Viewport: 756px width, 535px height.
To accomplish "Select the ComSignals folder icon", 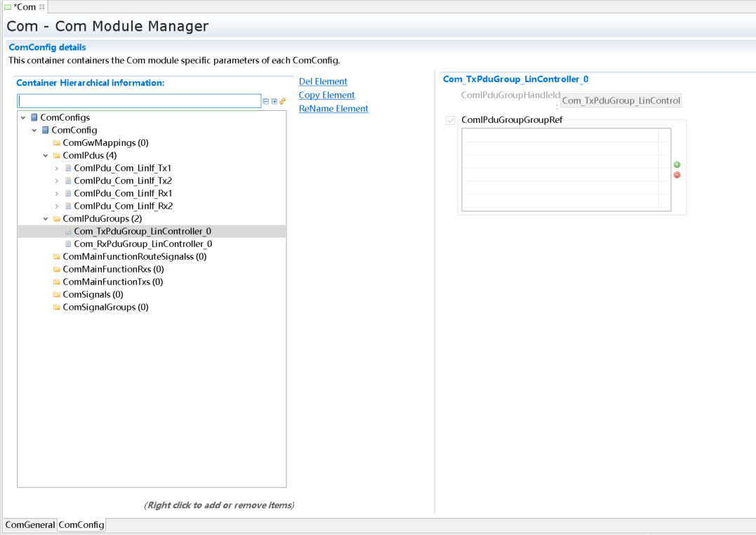I will coord(57,295).
